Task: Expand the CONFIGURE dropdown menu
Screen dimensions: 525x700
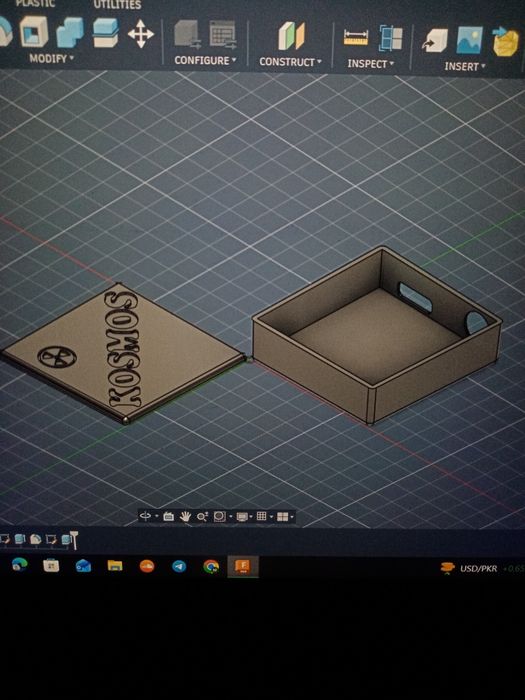Action: click(205, 60)
